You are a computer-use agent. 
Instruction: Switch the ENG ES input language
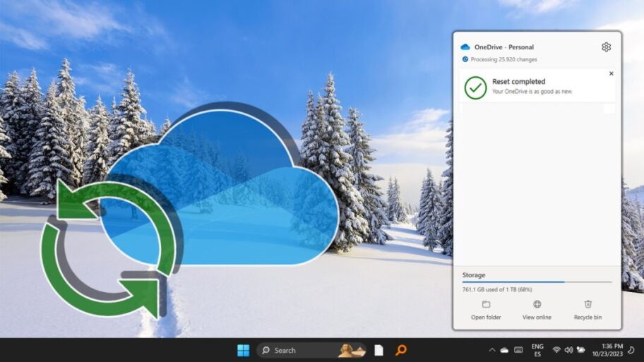537,350
